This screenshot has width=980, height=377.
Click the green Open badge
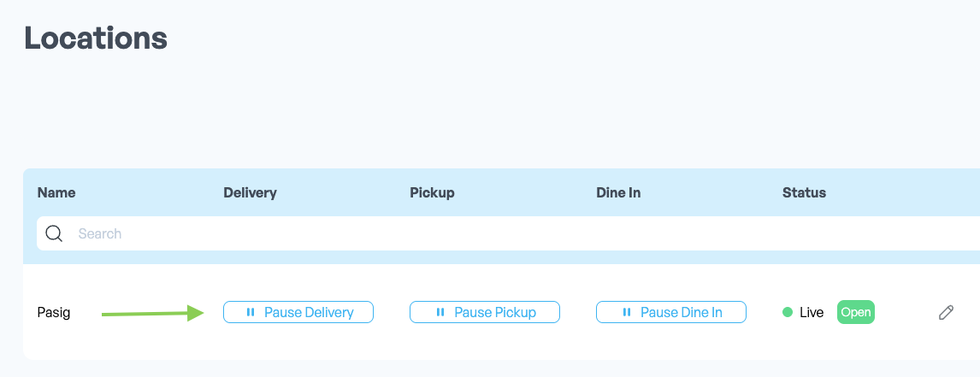[x=856, y=312]
